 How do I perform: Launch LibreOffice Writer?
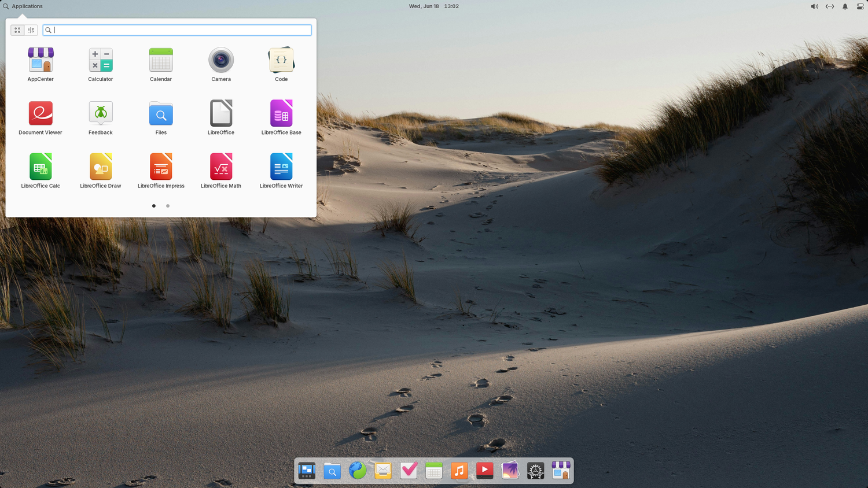(x=281, y=171)
